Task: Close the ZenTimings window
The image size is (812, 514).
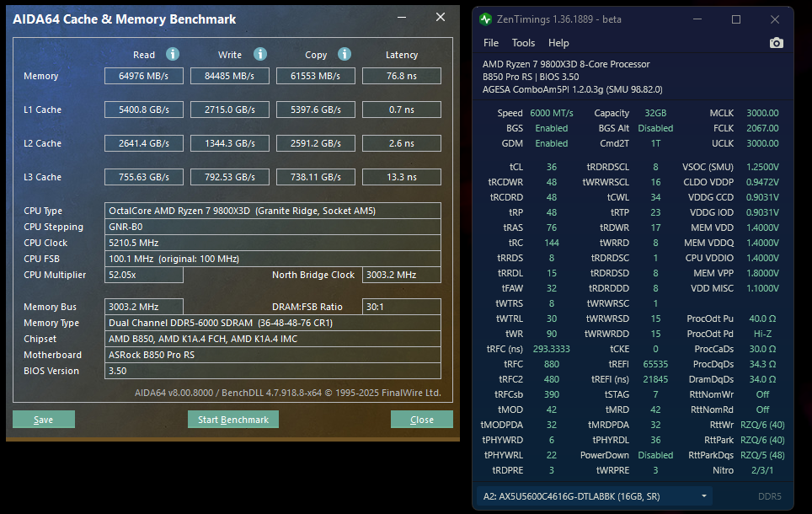Action: [775, 19]
